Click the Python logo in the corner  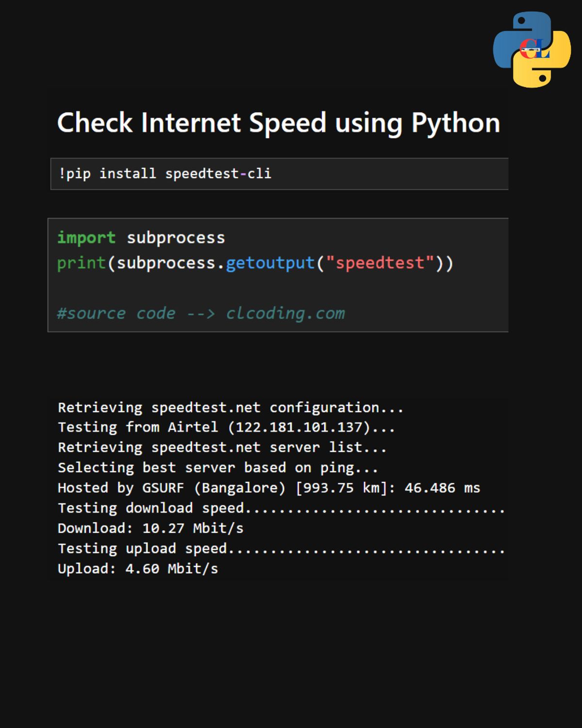tap(532, 50)
